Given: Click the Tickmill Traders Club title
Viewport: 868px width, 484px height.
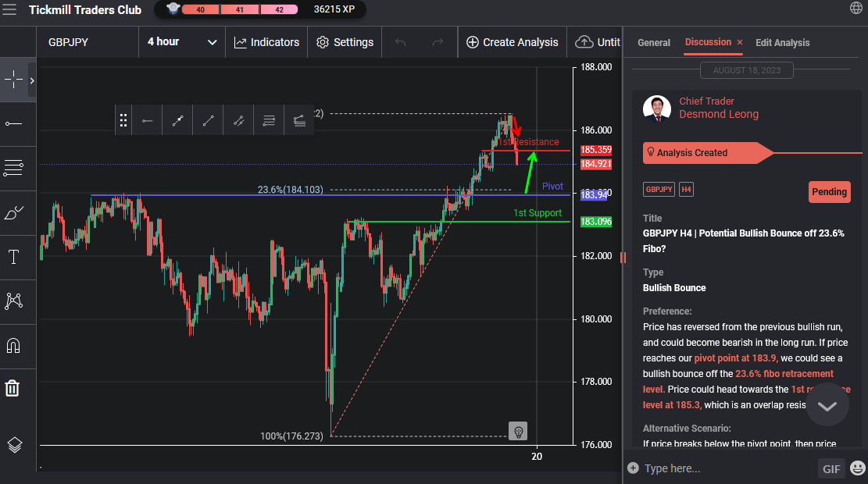Looking at the screenshot, I should [85, 10].
